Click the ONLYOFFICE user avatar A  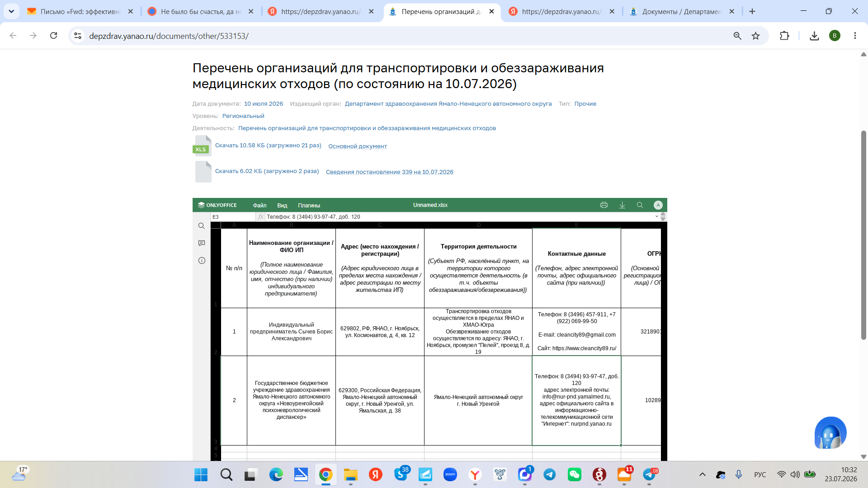pos(658,205)
